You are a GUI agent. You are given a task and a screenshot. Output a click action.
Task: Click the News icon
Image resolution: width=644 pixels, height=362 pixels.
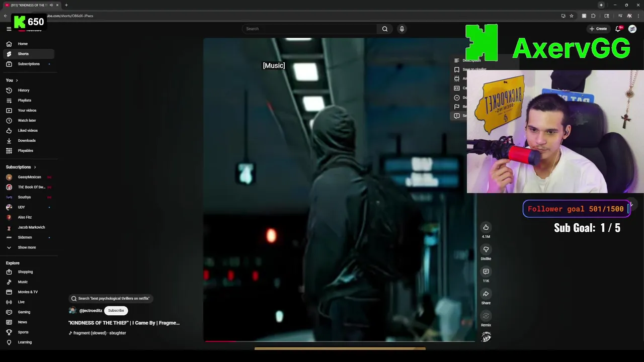tap(9, 322)
